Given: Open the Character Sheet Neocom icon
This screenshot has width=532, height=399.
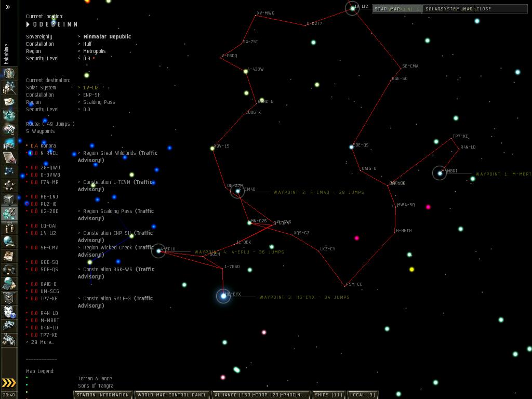Looking at the screenshot, I should (9, 74).
